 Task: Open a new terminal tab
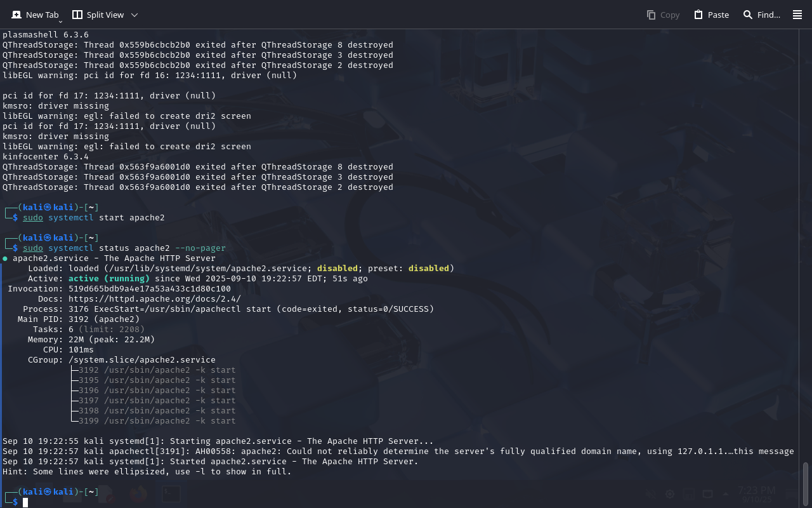point(35,15)
